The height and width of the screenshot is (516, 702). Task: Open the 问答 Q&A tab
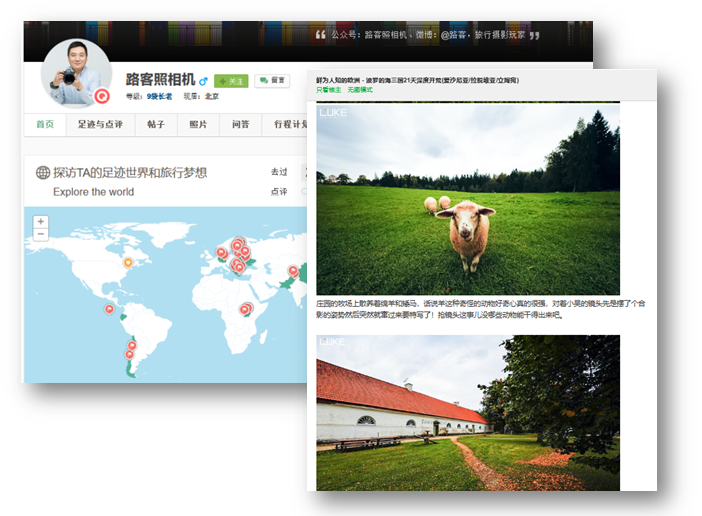(x=241, y=125)
